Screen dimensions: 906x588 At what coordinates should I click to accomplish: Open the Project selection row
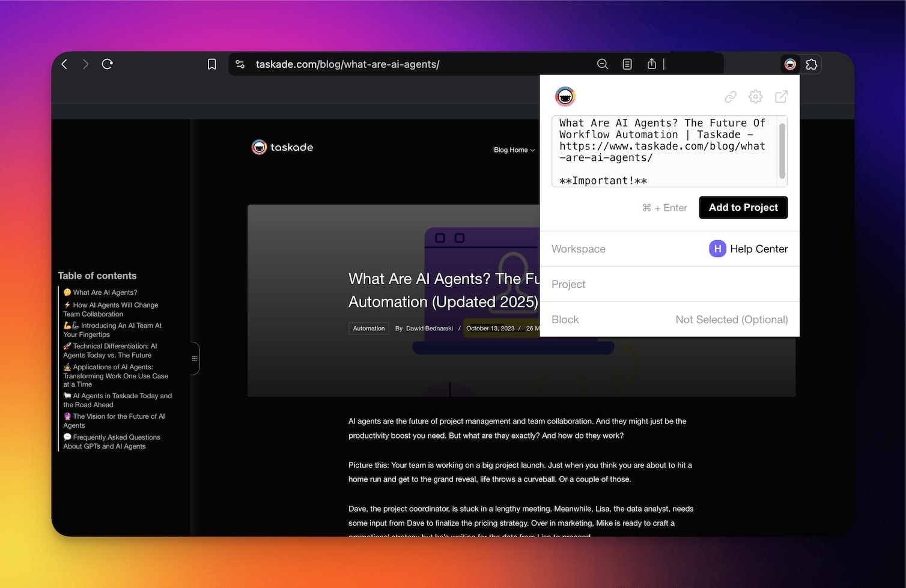pos(669,284)
